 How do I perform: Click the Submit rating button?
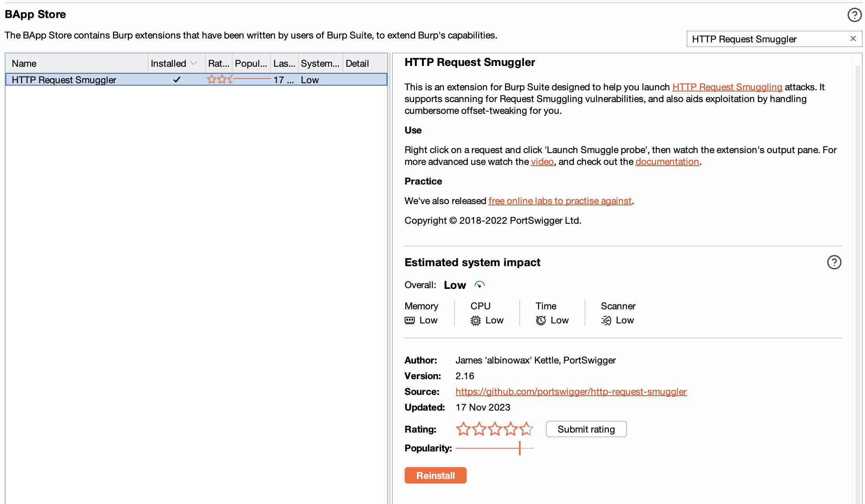click(x=586, y=429)
